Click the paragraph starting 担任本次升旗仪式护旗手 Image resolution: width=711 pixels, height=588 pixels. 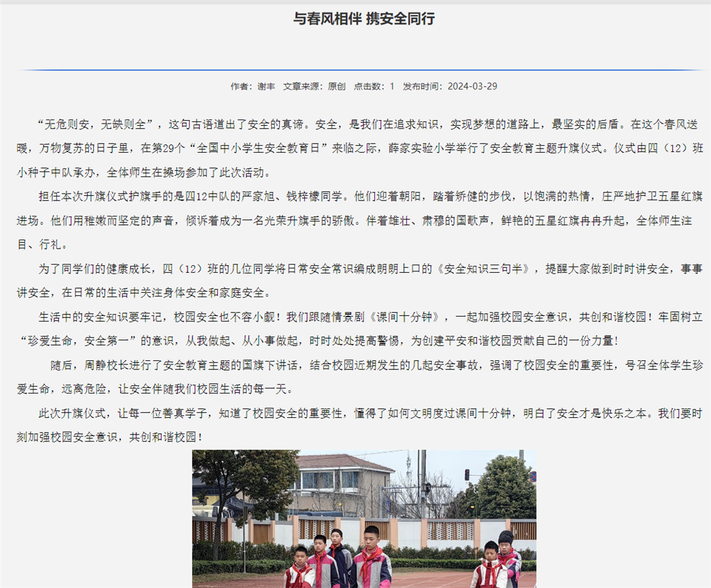(x=360, y=220)
